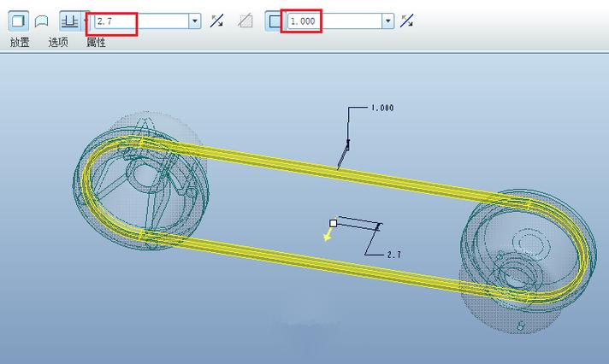Click the remove material icon
The image size is (609, 364).
(245, 21)
